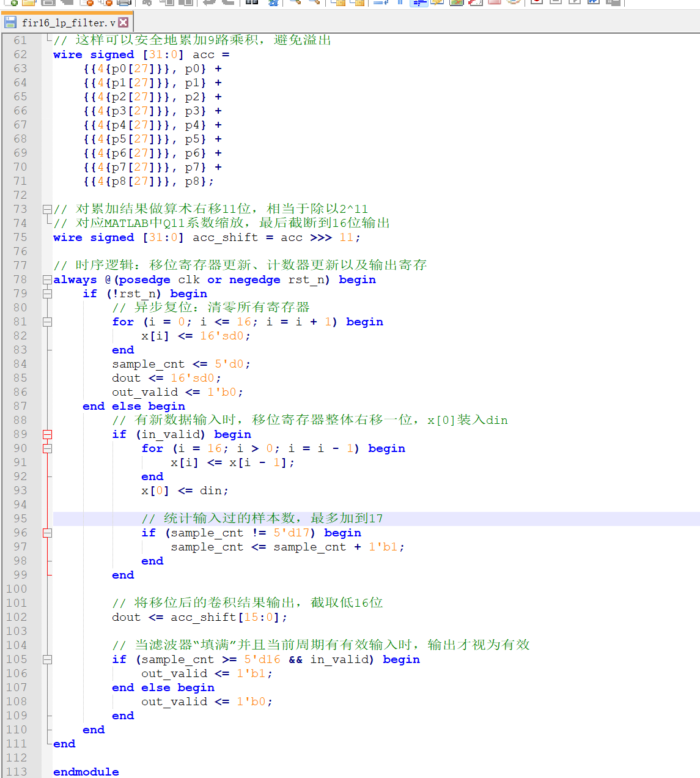Click 'end else begin' on line 107
700x778 pixels.
tap(163, 687)
